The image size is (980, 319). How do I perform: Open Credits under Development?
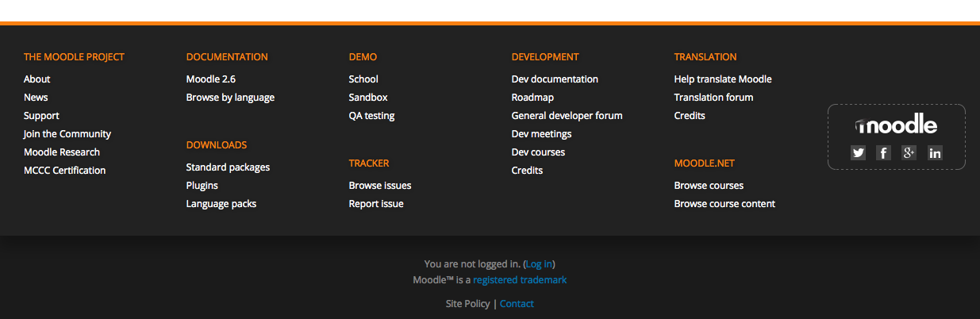coord(527,171)
